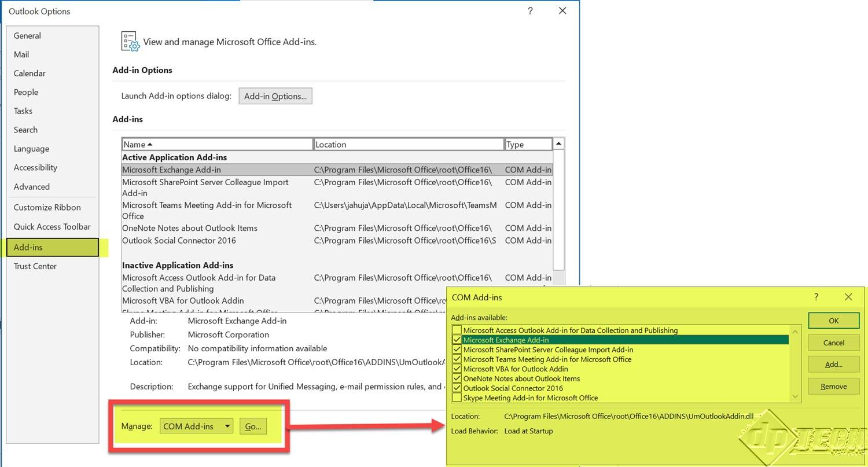The width and height of the screenshot is (868, 467).
Task: Click the Add... button in COM Add-ins
Action: tap(834, 365)
